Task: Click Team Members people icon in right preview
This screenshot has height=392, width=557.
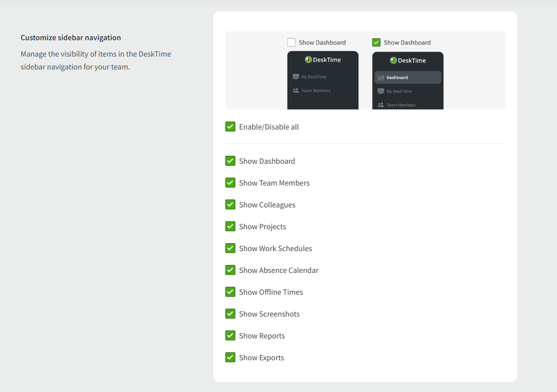Action: [381, 105]
